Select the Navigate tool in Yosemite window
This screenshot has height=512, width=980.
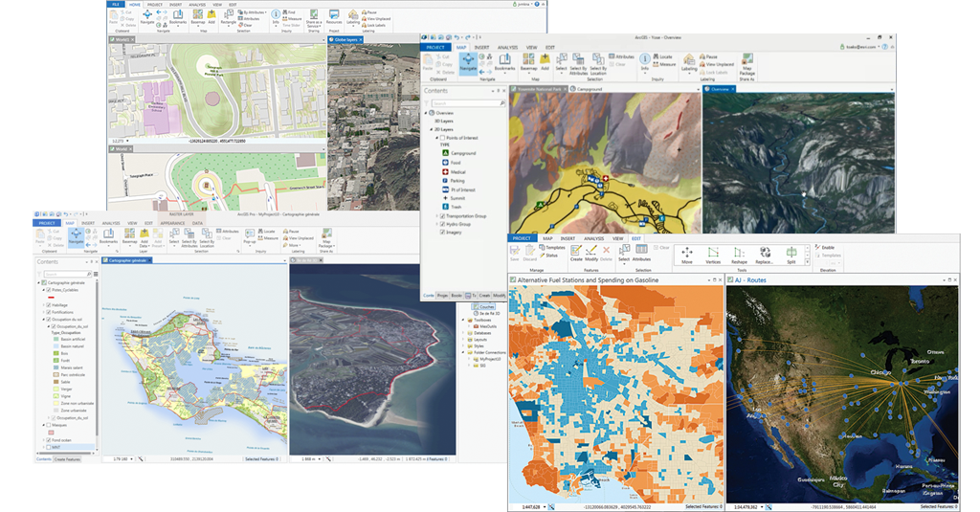467,63
